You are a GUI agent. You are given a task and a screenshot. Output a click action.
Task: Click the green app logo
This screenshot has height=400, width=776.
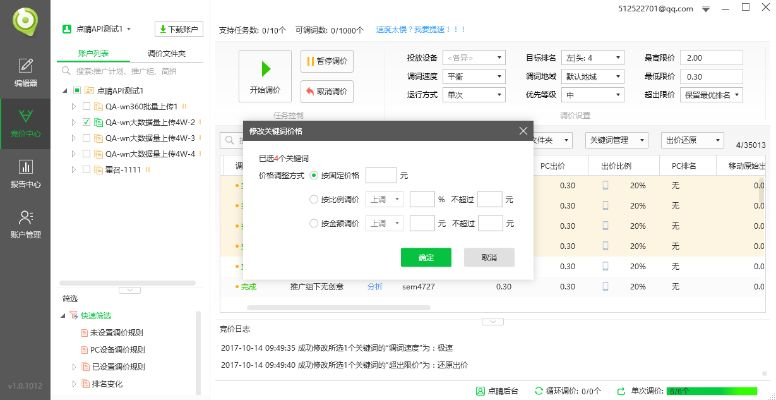25,20
